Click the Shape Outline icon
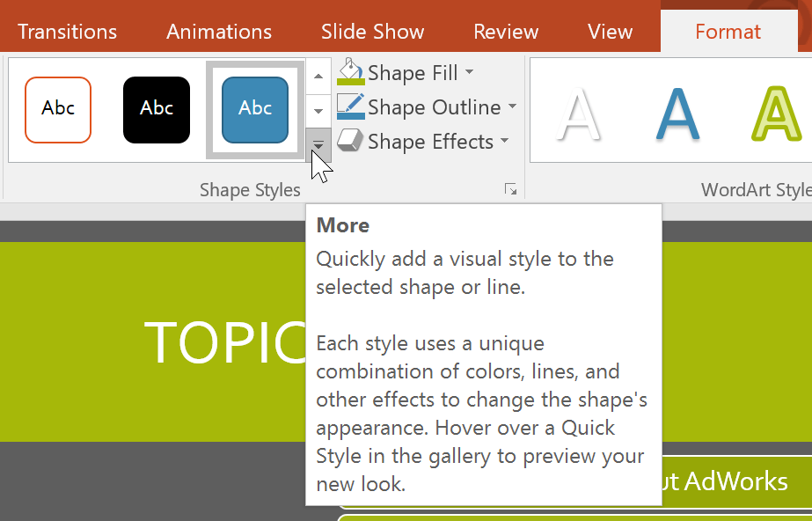812x521 pixels. [350, 106]
